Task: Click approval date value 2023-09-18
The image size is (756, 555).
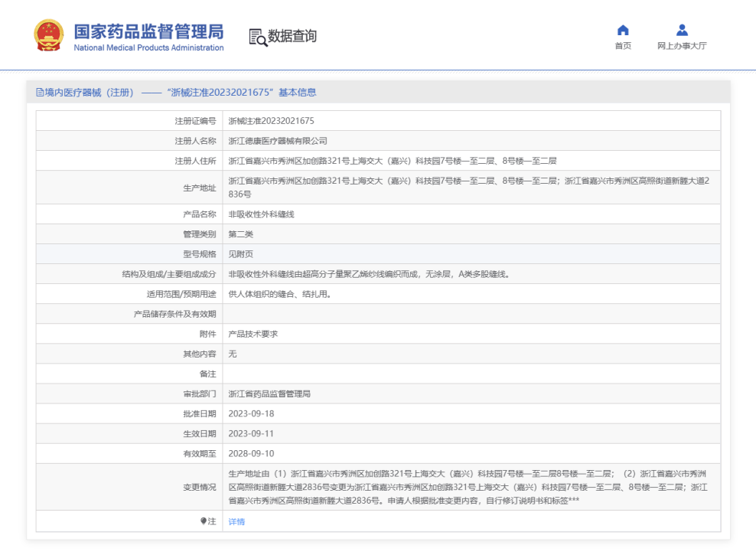Action: 251,414
